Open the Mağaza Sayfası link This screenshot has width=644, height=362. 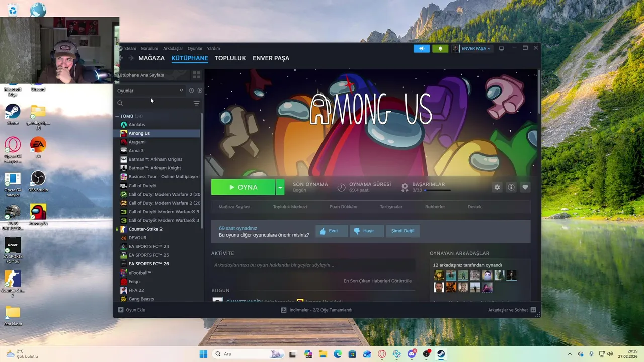coord(234,207)
